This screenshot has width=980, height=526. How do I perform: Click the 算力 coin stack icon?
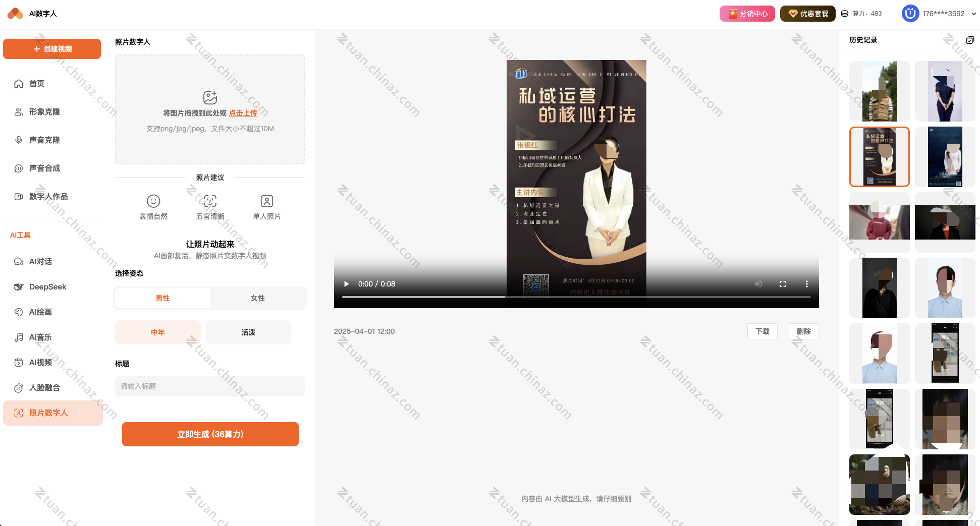point(845,14)
